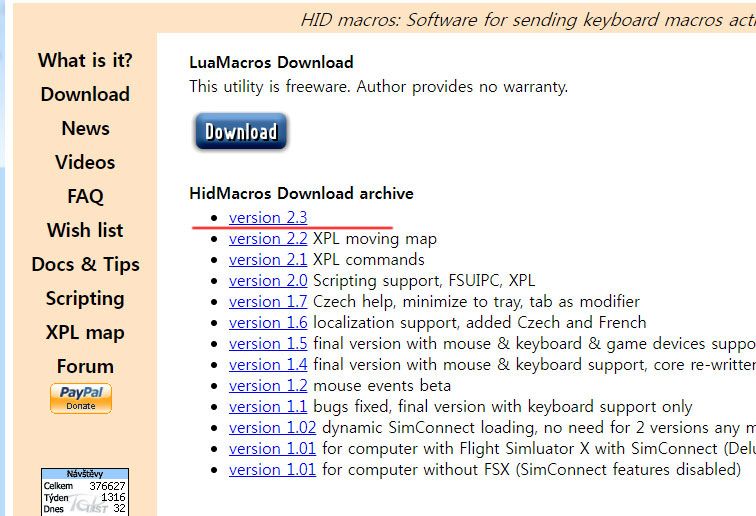The width and height of the screenshot is (756, 516).
Task: Open the Scripting page
Action: [x=85, y=299]
